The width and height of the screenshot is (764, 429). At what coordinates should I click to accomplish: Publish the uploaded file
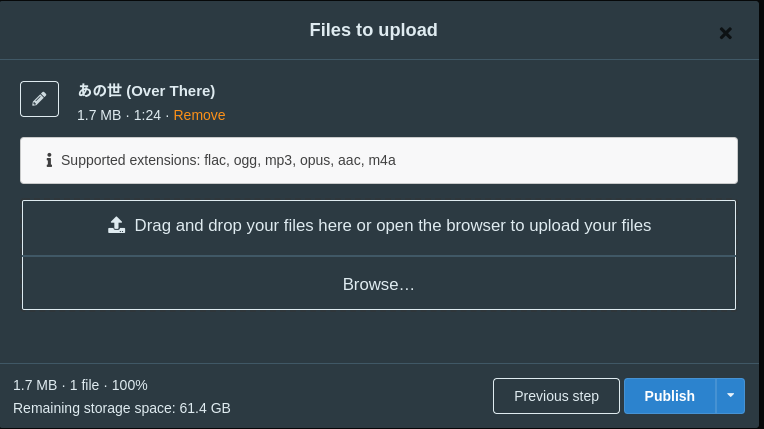coord(669,396)
